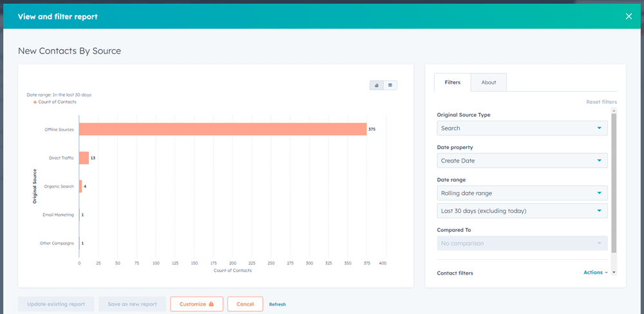
Task: Click the Other Campaigns axis label
Action: tap(57, 243)
